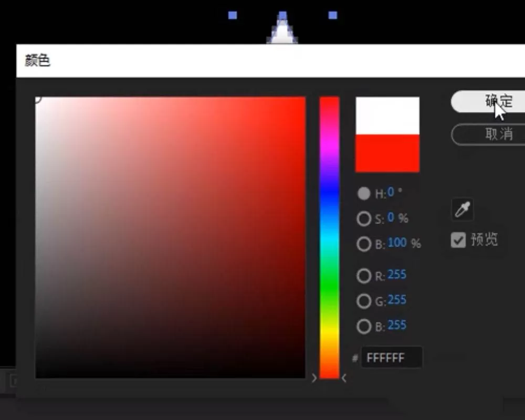This screenshot has height=420, width=525.
Task: Click the vertical hue spectrum slider
Action: 330,237
